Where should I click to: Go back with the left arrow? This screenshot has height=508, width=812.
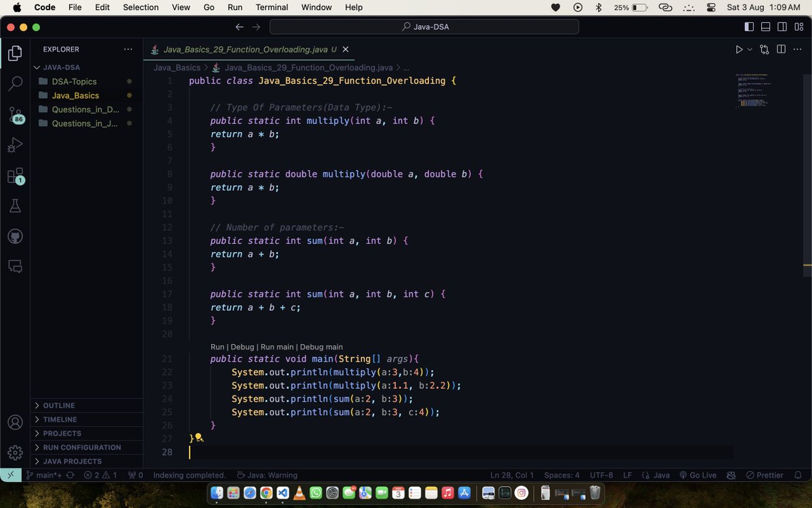pyautogui.click(x=240, y=27)
